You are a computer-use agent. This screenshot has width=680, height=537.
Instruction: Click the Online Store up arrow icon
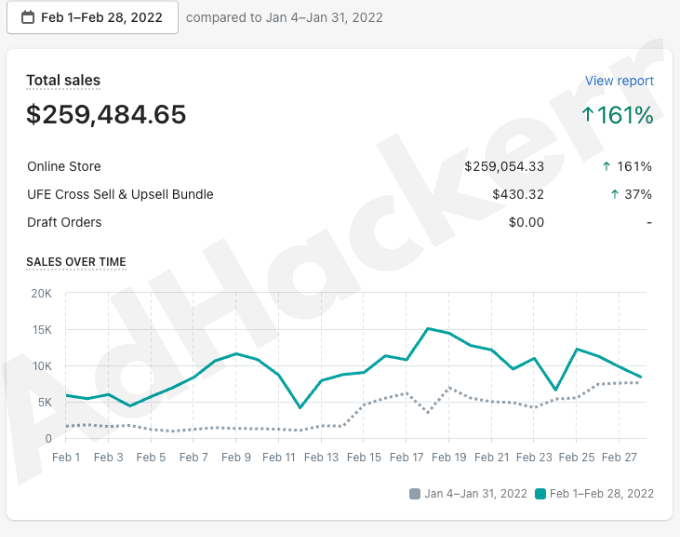click(x=606, y=167)
